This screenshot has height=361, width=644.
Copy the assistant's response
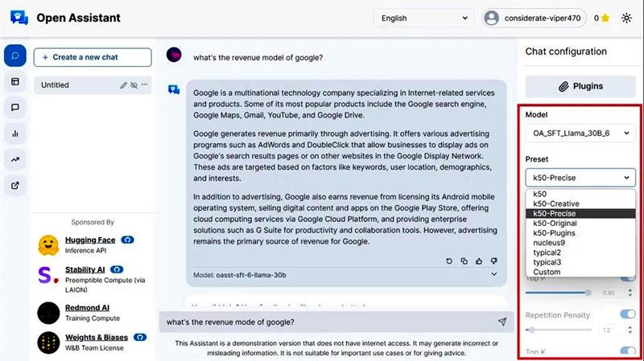(464, 261)
